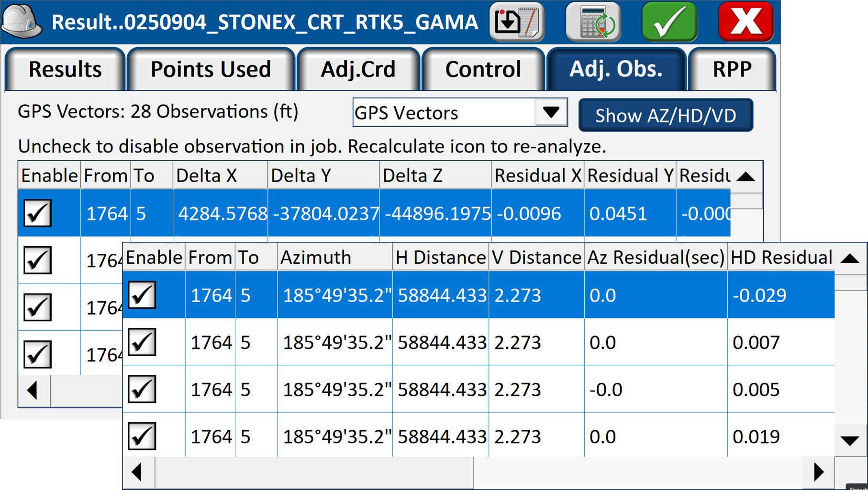868x490 pixels.
Task: Click the Azimuth table scroll left arrow
Action: [138, 472]
